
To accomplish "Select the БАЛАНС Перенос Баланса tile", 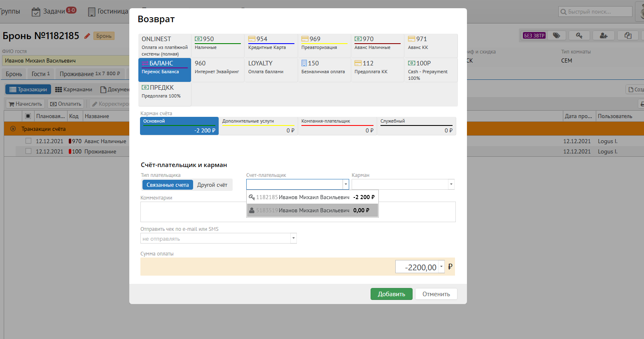I will (165, 70).
